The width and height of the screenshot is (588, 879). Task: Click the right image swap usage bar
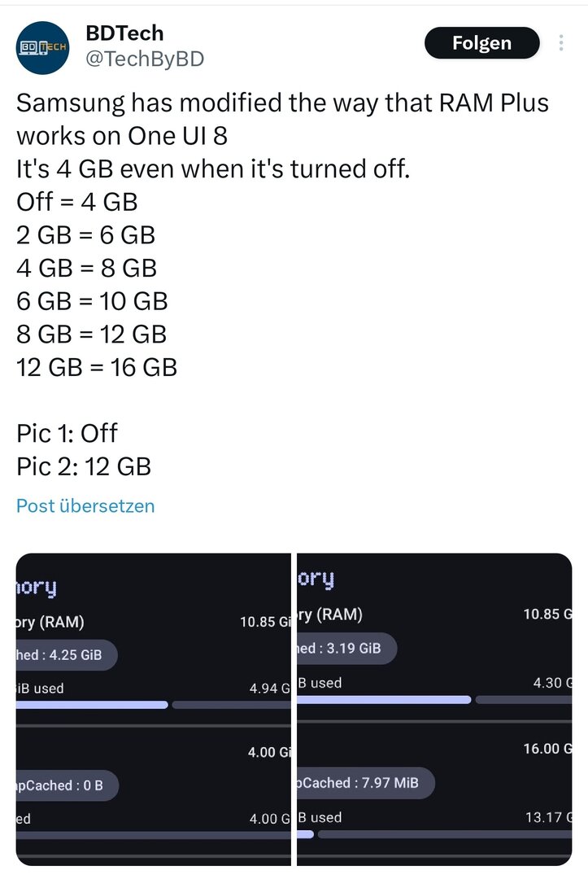coord(434,834)
